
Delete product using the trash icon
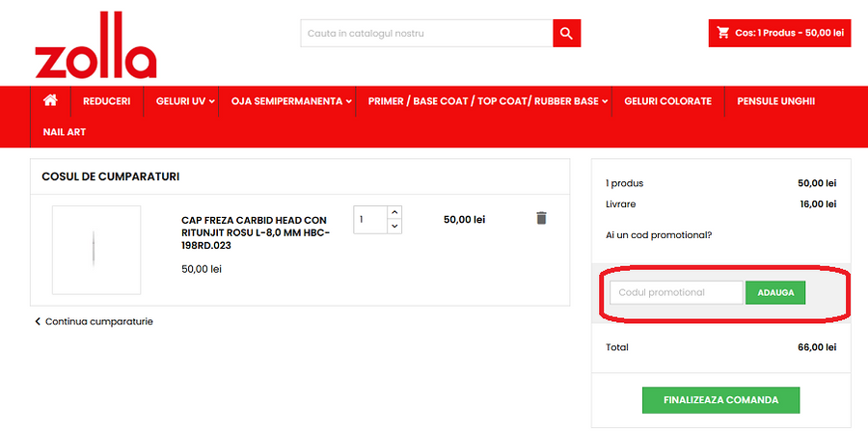(x=541, y=218)
